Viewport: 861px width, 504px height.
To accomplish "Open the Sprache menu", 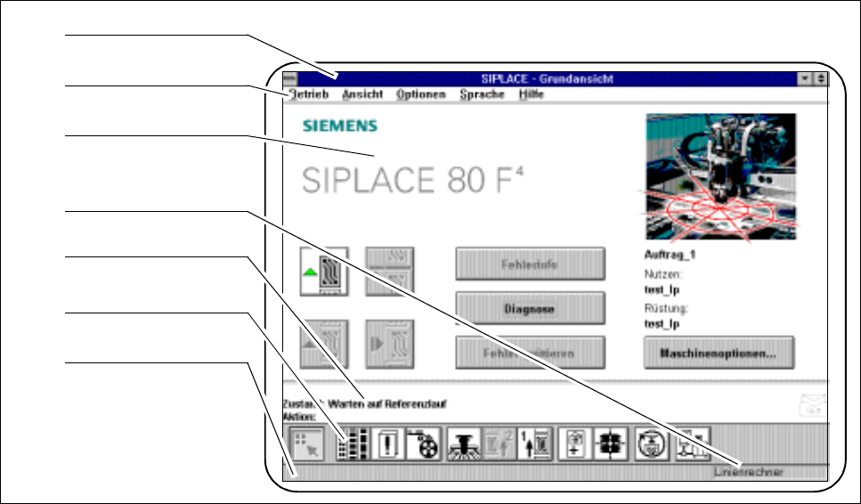I will [482, 94].
